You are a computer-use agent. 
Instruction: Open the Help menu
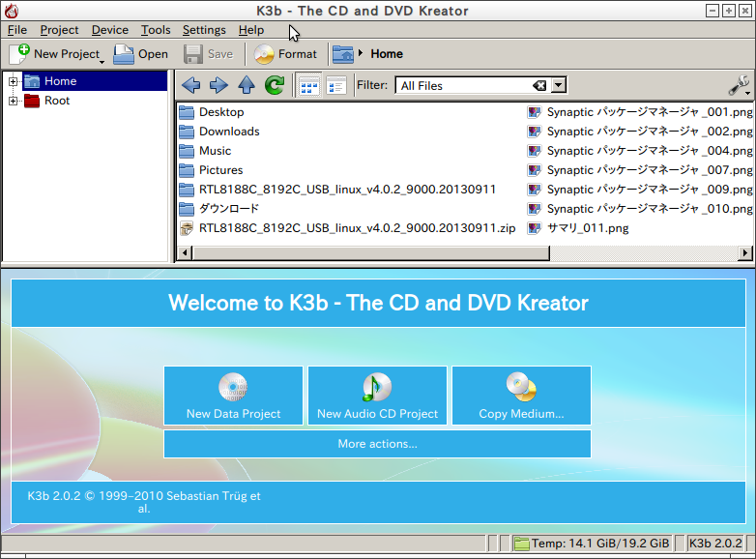tap(251, 30)
